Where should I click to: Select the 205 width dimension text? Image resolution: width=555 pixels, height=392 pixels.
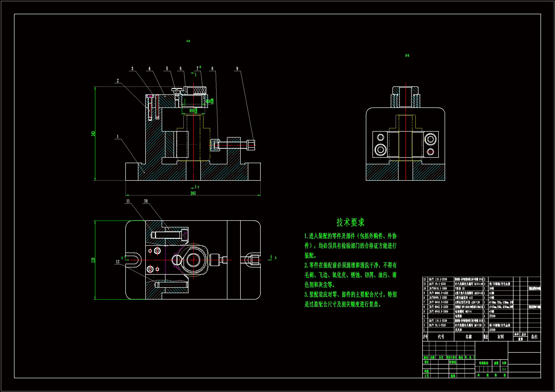193,193
